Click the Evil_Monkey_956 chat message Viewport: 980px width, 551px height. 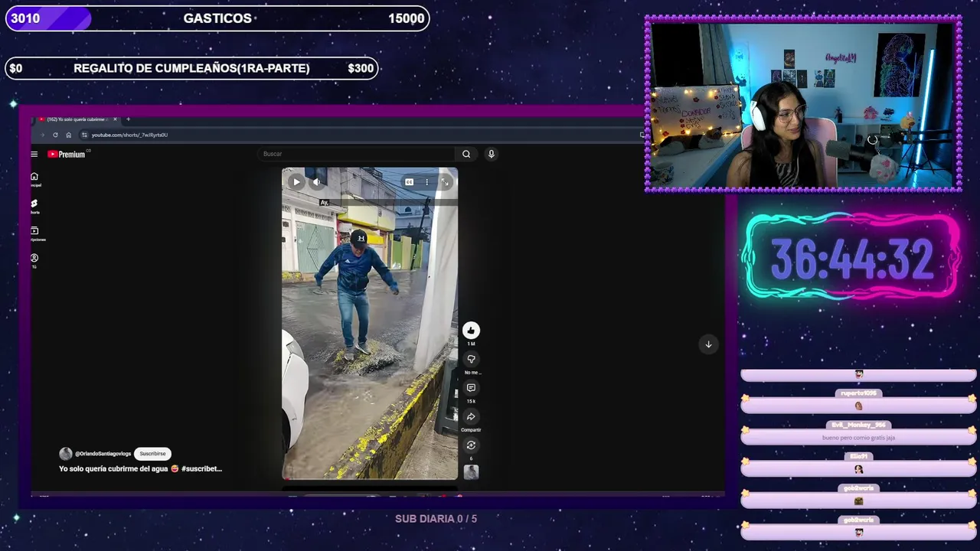coord(858,432)
